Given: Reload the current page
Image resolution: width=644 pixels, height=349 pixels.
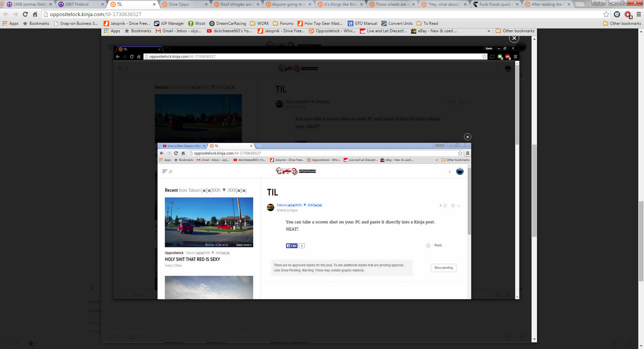Looking at the screenshot, I should pyautogui.click(x=25, y=14).
